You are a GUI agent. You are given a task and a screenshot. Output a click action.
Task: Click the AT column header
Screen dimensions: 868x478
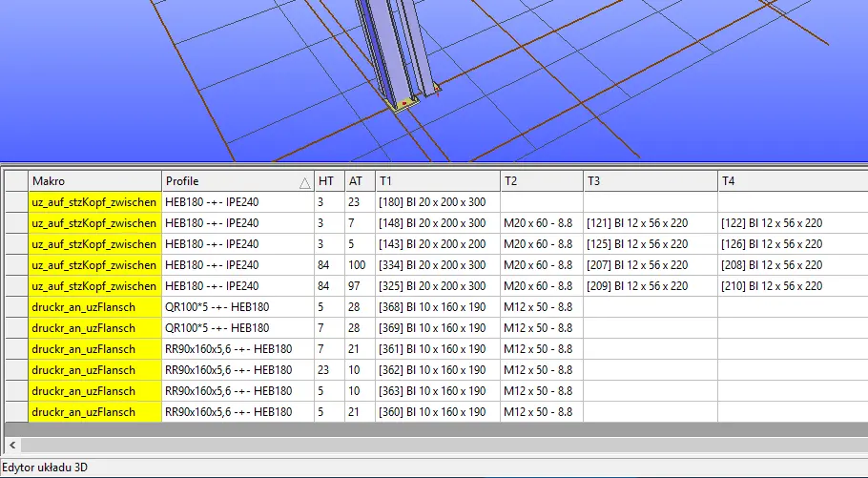coord(359,181)
